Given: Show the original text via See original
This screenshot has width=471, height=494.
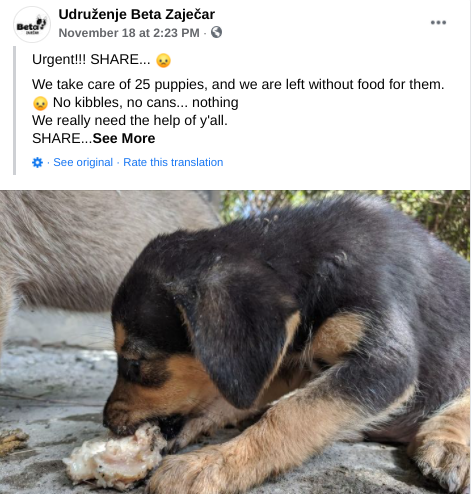Looking at the screenshot, I should [x=83, y=162].
